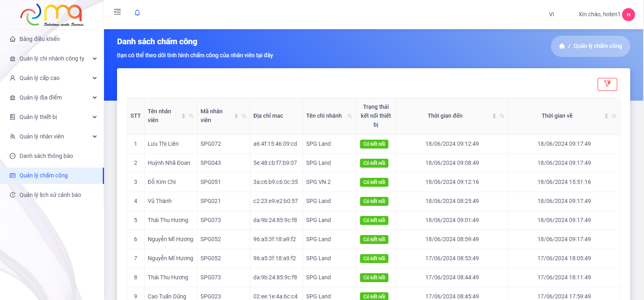The height and width of the screenshot is (300, 644).
Task: Open Quản lý lịch sử cảnh báo
Action: (x=50, y=195)
